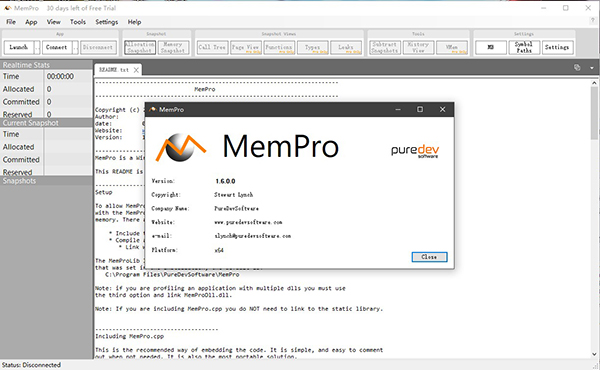
Task: Open the Functions snapshot view
Action: click(279, 47)
